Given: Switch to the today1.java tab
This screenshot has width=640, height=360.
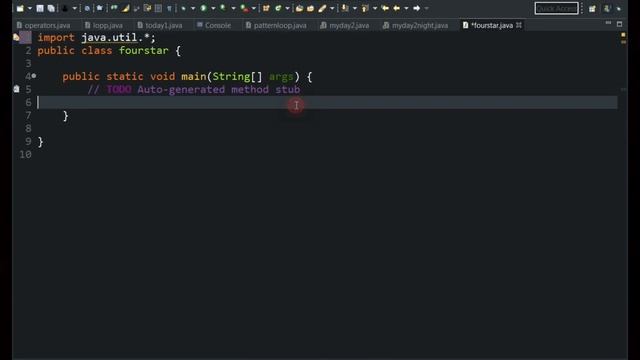Looking at the screenshot, I should pyautogui.click(x=160, y=25).
